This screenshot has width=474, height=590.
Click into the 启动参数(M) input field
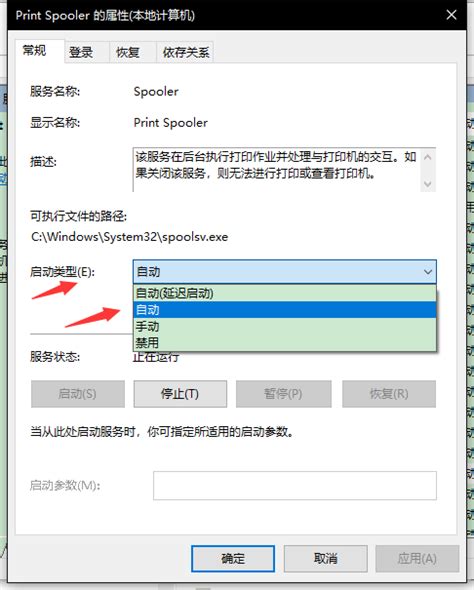click(x=295, y=485)
